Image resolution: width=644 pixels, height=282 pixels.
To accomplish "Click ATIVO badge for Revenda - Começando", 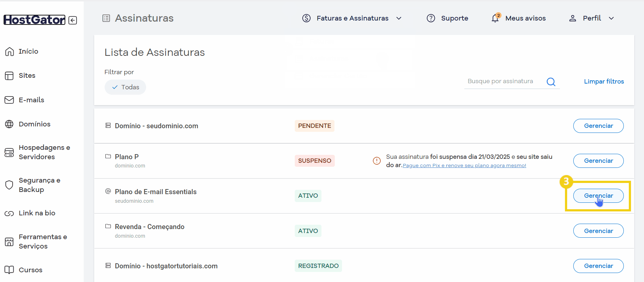I will 308,231.
